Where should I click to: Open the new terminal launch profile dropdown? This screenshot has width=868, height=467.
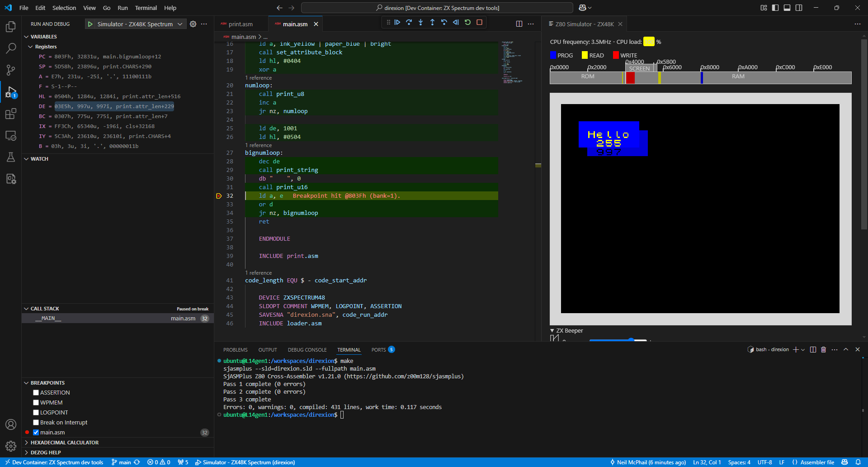[803, 349]
